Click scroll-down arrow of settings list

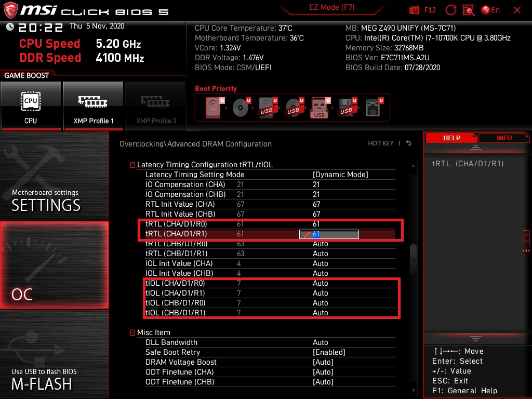[x=413, y=391]
